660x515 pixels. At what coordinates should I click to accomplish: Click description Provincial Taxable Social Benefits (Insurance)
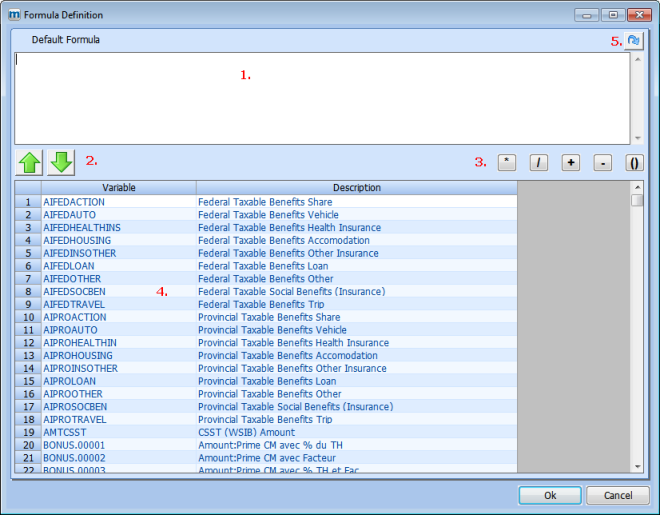point(296,407)
